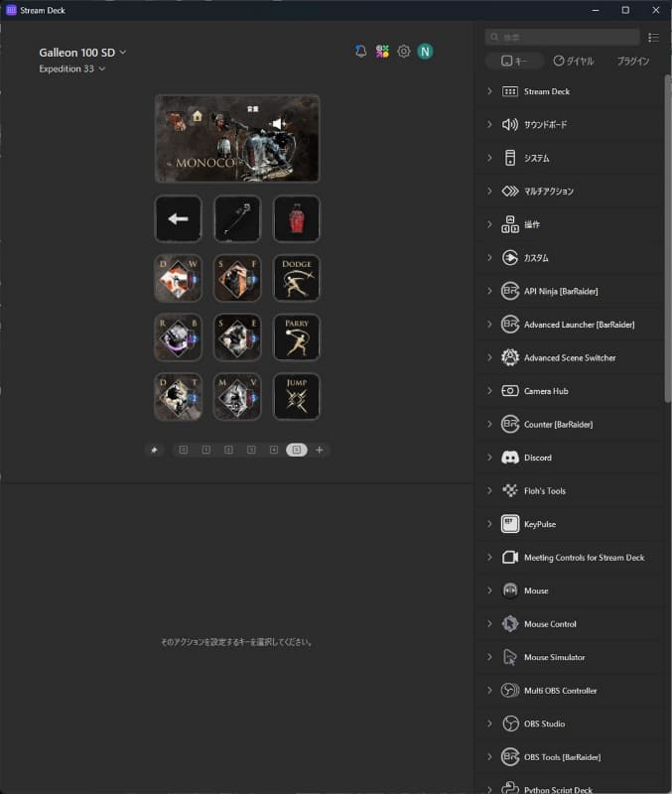Click the Advanced Launcher [BarRaider] label

pyautogui.click(x=579, y=325)
